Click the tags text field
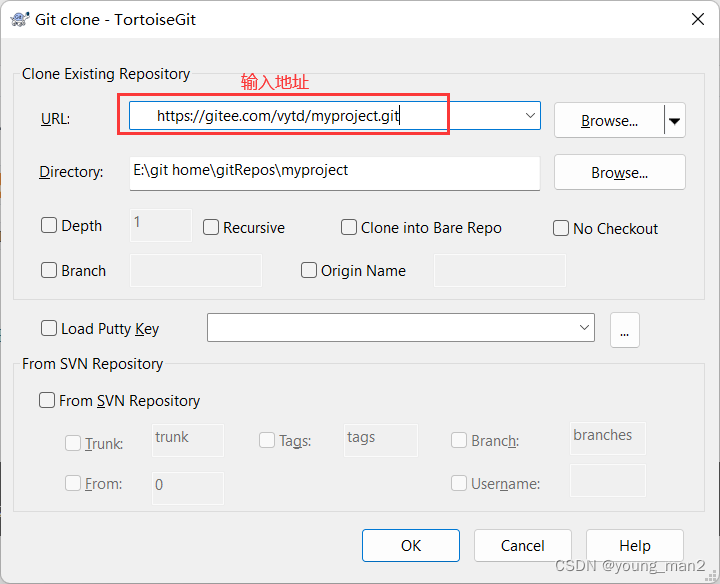 pyautogui.click(x=381, y=440)
